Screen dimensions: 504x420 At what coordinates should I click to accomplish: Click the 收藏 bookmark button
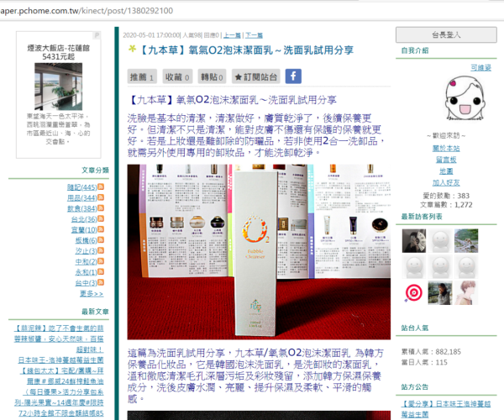tap(177, 76)
